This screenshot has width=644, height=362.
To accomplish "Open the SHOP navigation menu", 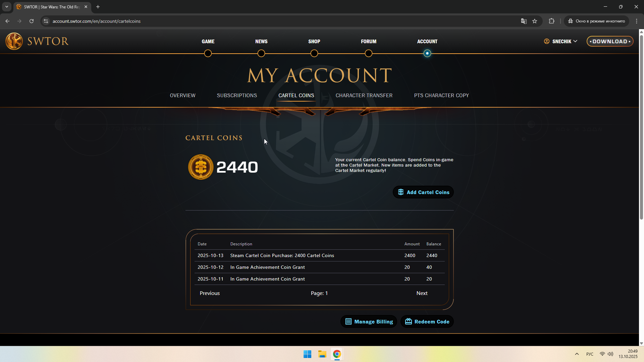I will (x=314, y=42).
